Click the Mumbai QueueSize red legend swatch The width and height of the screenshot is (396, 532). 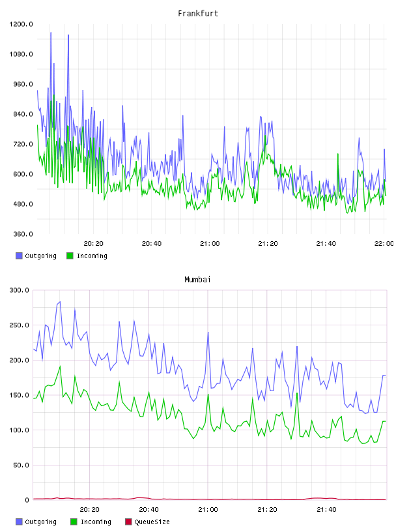pyautogui.click(x=128, y=522)
